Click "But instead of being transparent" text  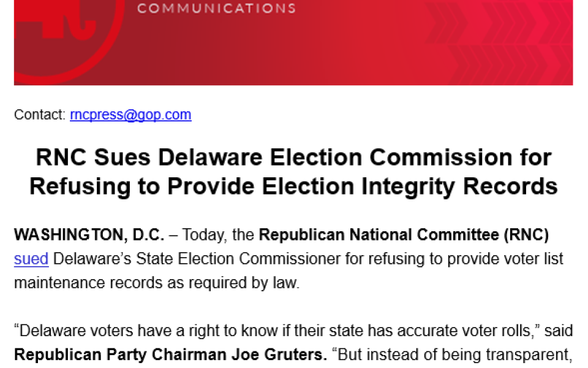coord(454,355)
